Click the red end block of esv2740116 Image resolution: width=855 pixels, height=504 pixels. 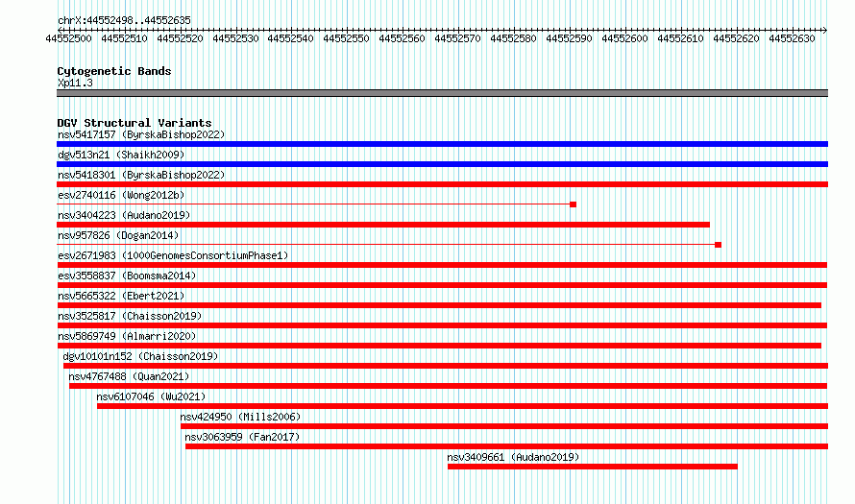(574, 204)
